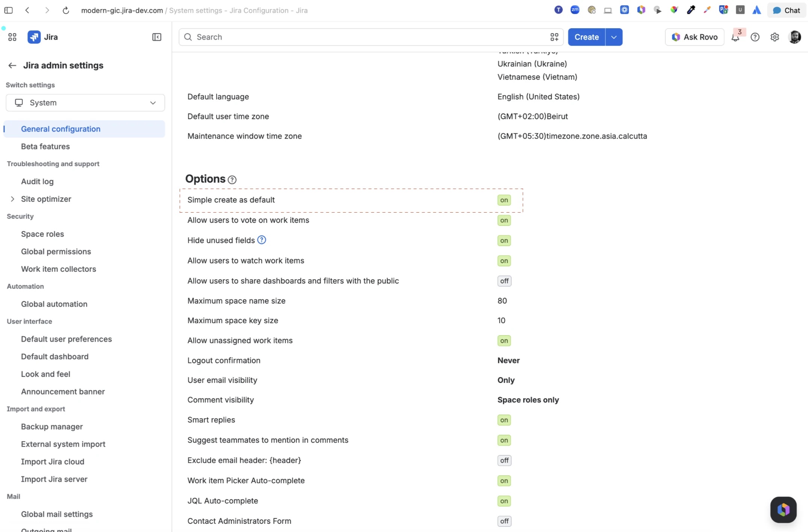The height and width of the screenshot is (532, 808).
Task: Open the Zoom browser extension icon
Action: (575, 10)
